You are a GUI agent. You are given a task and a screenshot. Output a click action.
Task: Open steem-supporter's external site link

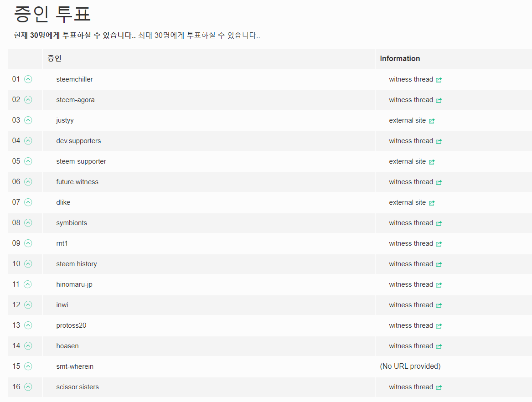412,161
